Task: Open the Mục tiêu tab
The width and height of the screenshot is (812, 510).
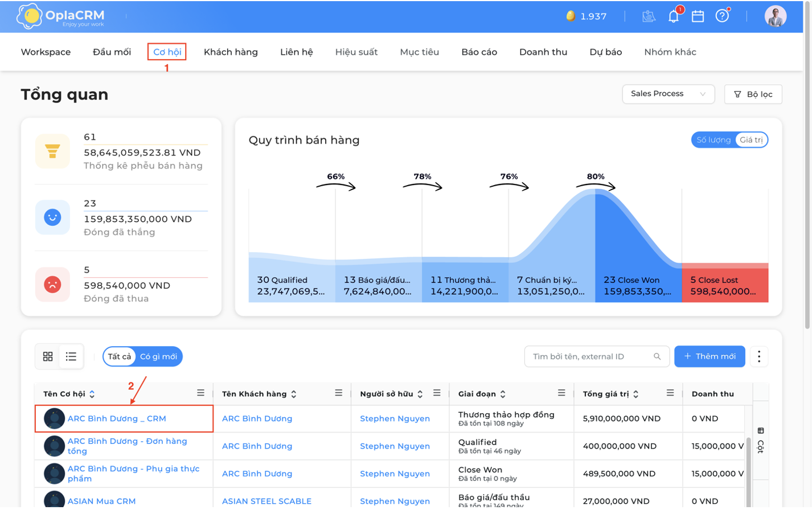Action: click(419, 52)
